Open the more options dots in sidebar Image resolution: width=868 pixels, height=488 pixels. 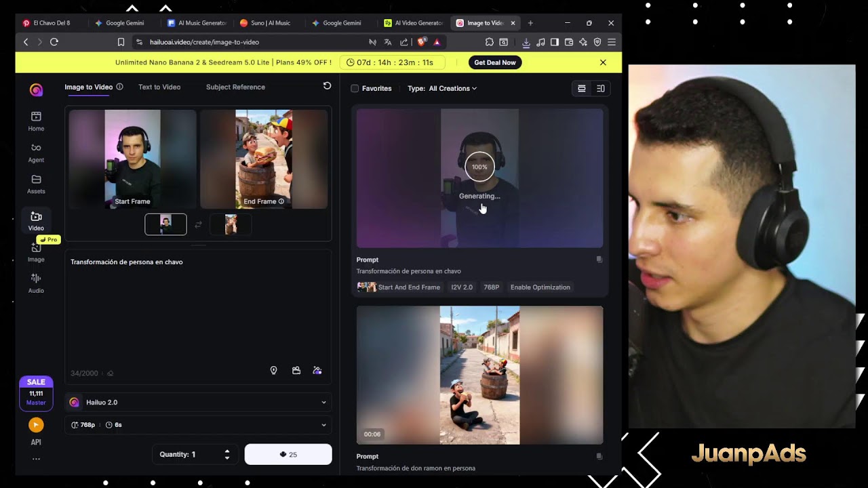click(36, 459)
